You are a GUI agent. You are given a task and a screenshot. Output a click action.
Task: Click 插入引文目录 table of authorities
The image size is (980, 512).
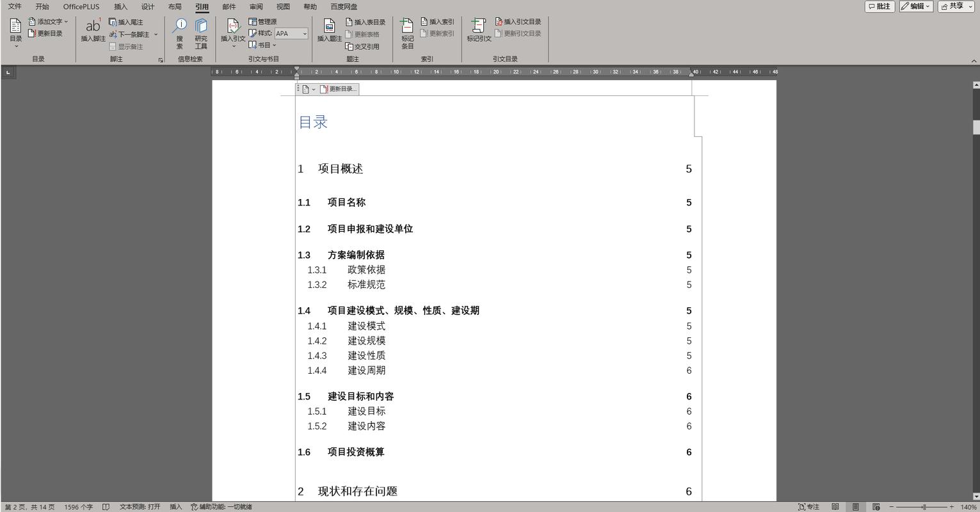pos(518,22)
